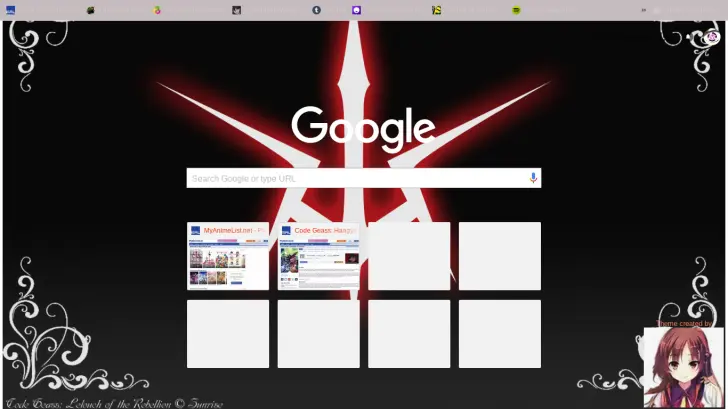Open the bookmark with green round icon
Image resolution: width=728 pixels, height=409 pixels.
(x=516, y=10)
